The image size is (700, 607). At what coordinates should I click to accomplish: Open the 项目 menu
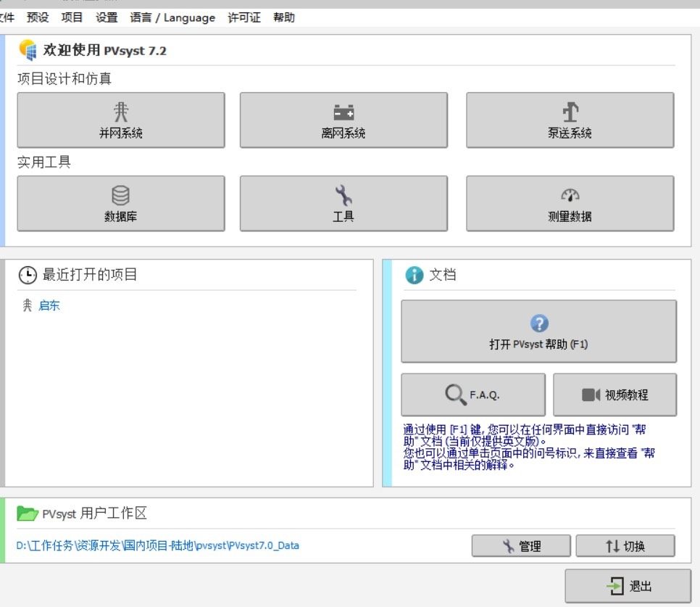72,17
